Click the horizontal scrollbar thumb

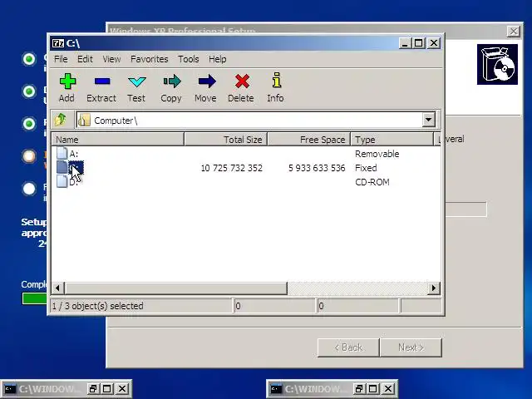click(x=175, y=288)
